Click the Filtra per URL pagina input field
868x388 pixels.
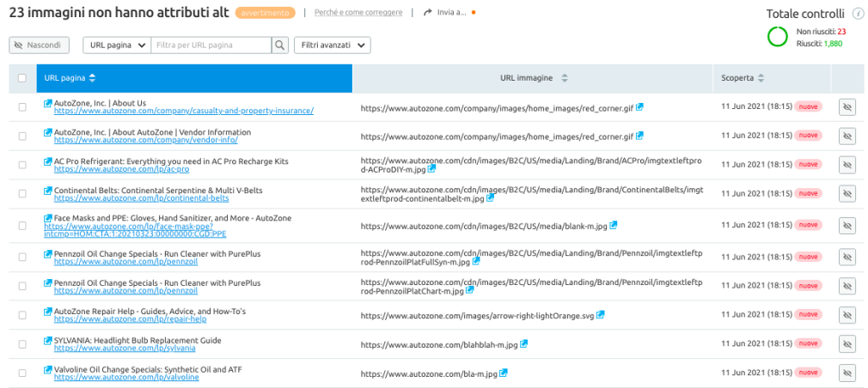click(211, 45)
